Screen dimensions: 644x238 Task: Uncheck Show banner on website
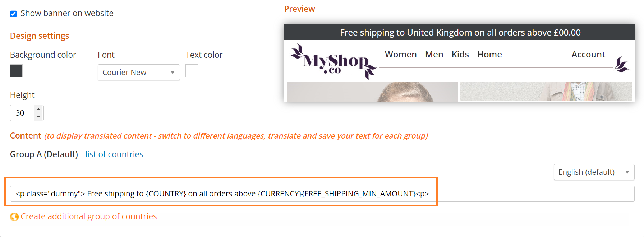tap(13, 14)
